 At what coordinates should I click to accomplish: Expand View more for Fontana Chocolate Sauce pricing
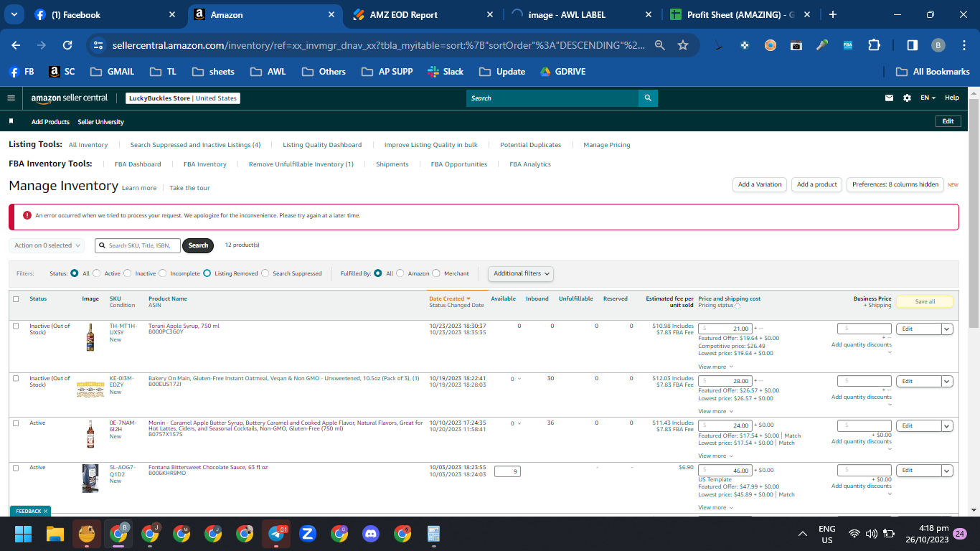[x=716, y=507]
